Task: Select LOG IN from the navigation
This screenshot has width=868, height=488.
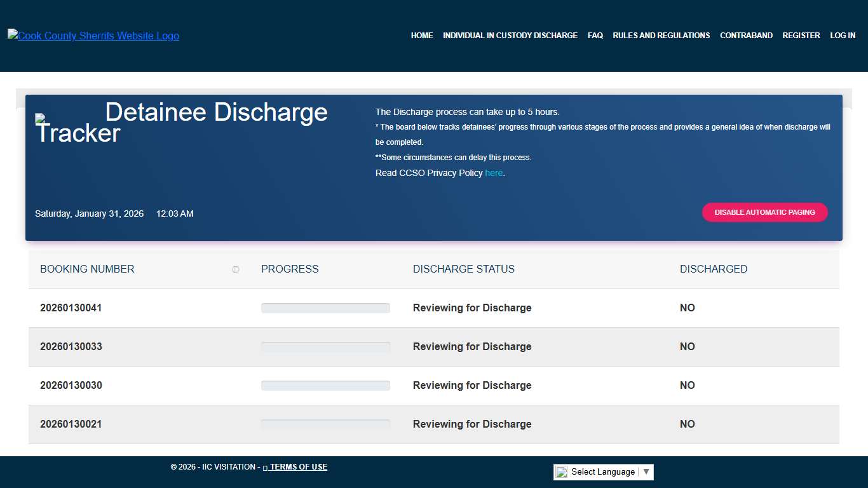Action: [842, 36]
